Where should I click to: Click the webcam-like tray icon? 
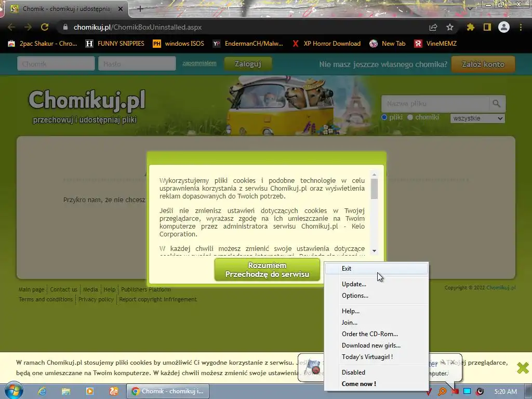pos(480,391)
